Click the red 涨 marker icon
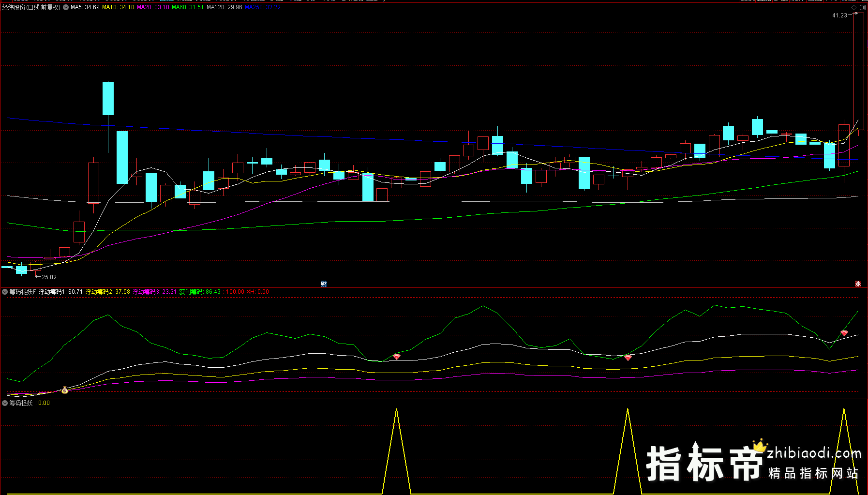This screenshot has width=868, height=495. point(858,284)
